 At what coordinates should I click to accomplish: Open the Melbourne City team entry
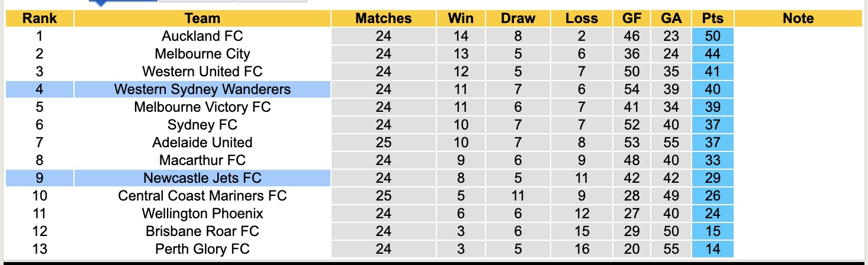[202, 54]
